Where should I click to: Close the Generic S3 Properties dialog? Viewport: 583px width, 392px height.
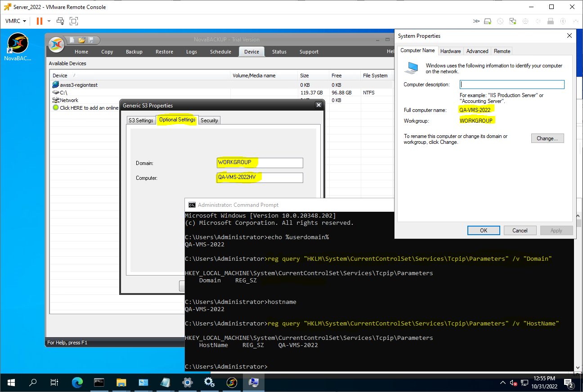318,105
